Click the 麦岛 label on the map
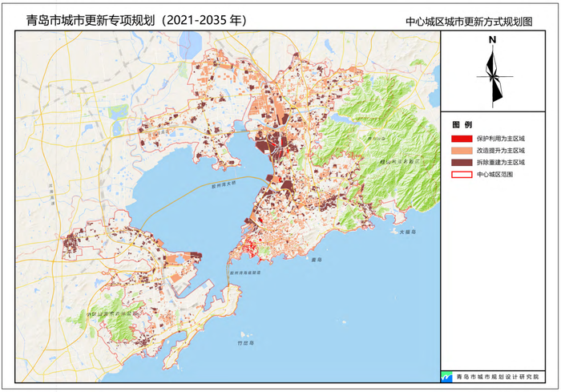 (x=317, y=260)
